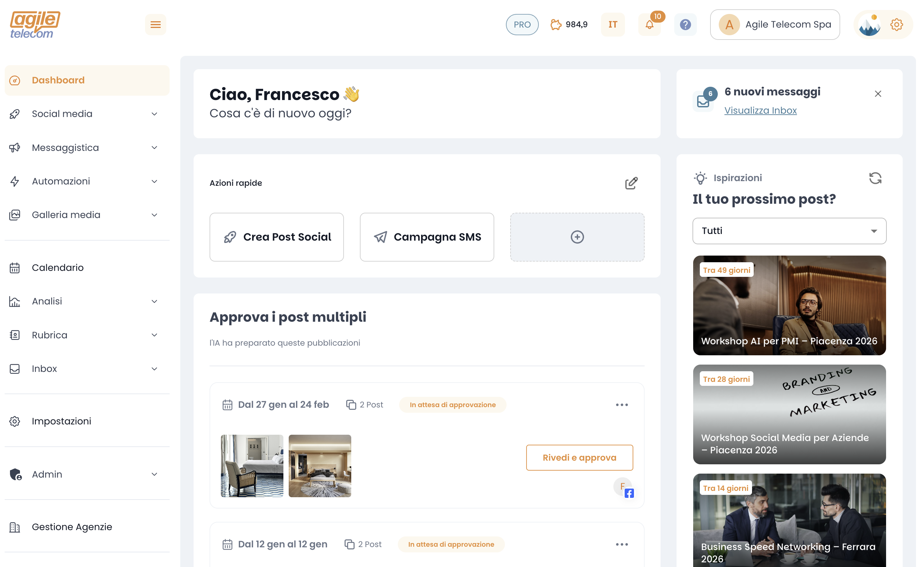Viewport: 924px width, 567px height.
Task: Open the Tutti filter dropdown
Action: [x=789, y=231]
